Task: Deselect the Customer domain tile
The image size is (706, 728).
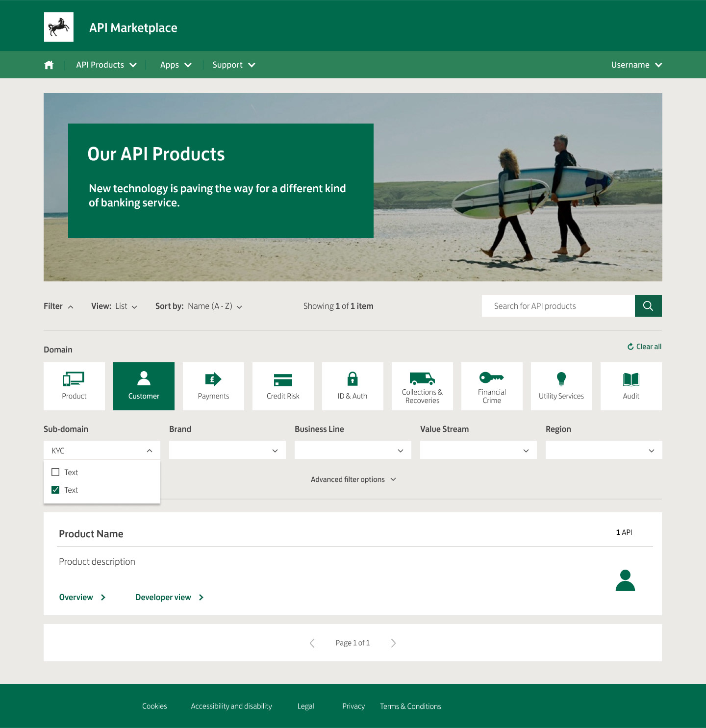Action: (144, 386)
